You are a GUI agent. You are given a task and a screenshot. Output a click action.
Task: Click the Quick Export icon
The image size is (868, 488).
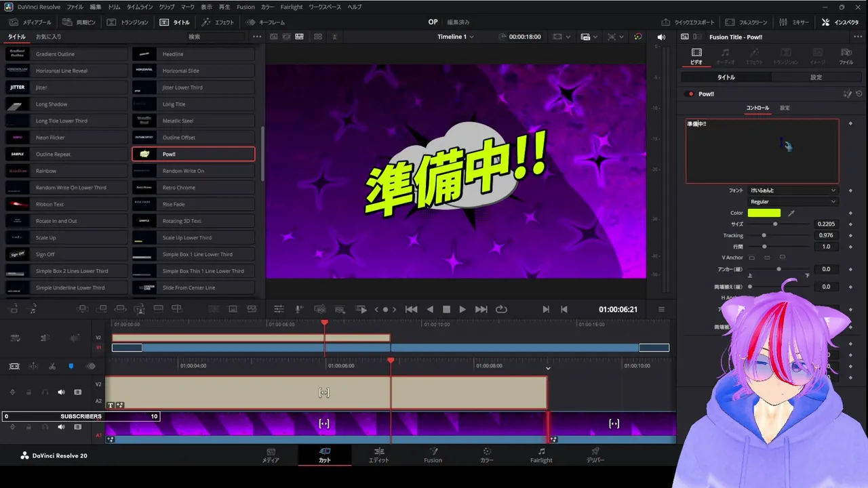pyautogui.click(x=666, y=22)
